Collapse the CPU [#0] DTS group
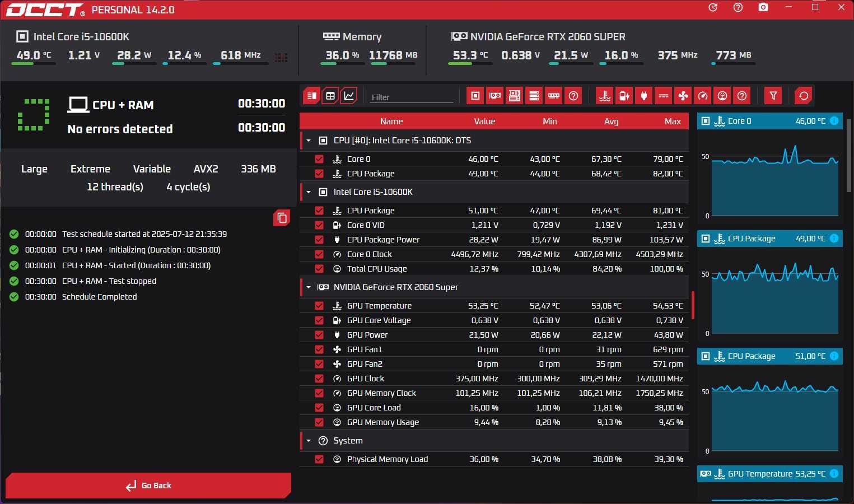The height and width of the screenshot is (504, 854). [x=309, y=141]
